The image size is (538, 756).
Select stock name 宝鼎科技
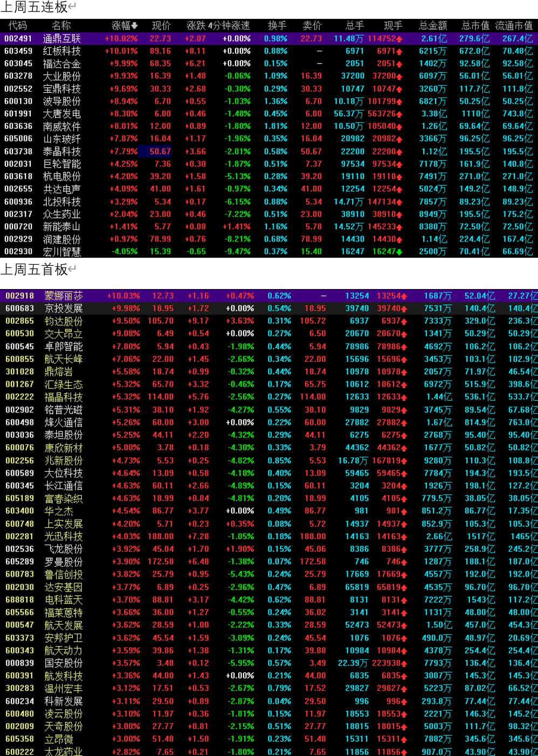tap(62, 88)
